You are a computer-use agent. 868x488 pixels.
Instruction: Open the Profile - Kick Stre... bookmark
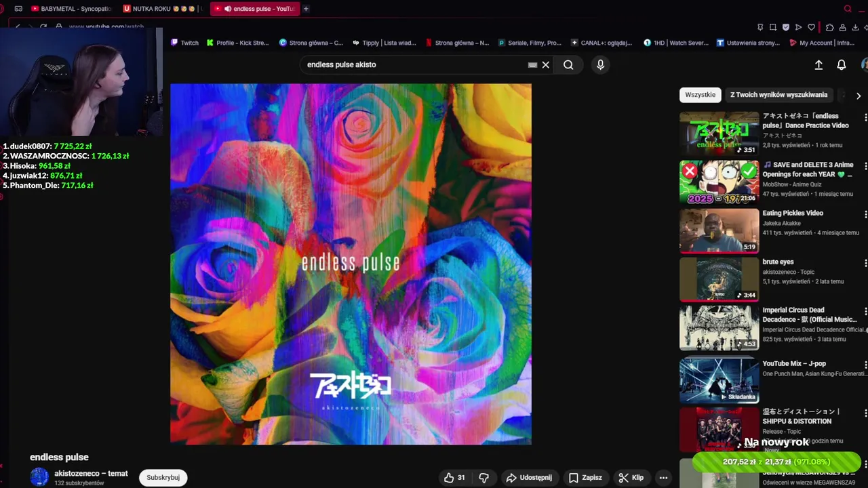(237, 43)
